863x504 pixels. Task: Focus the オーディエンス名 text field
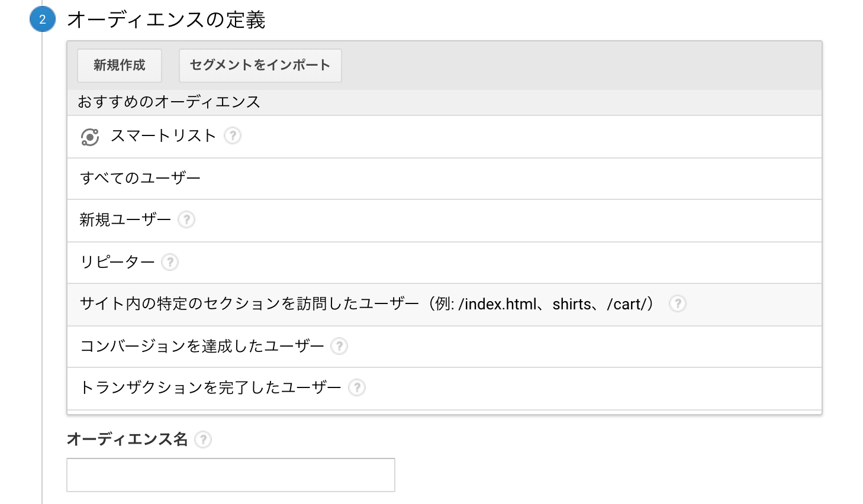click(230, 474)
